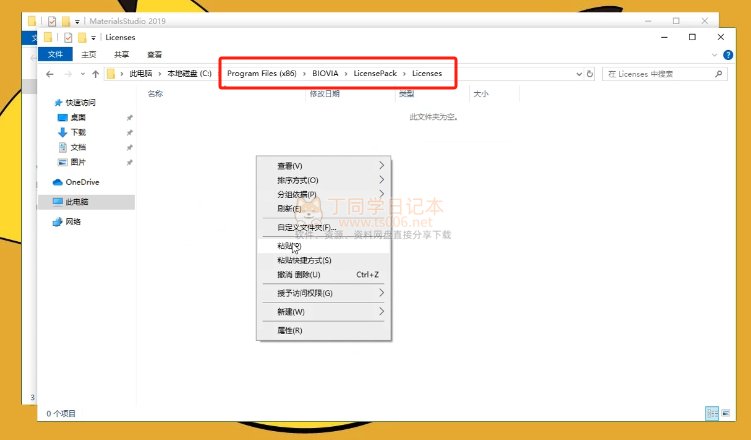
Task: Click the pin icon next to 图片
Action: pos(129,162)
